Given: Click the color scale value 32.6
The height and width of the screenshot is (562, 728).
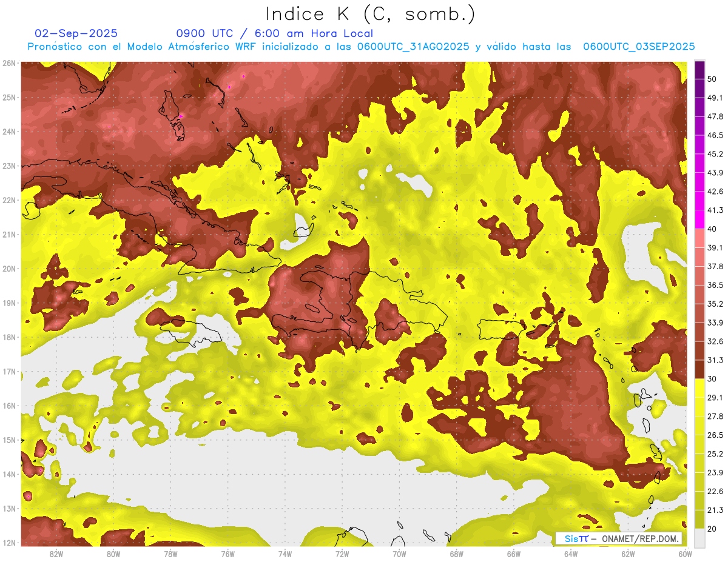Looking at the screenshot, I should pos(715,341).
